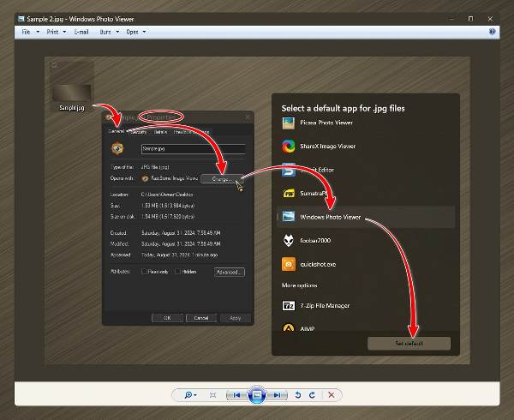
Task: Select the pictured Details tab
Action: point(160,132)
